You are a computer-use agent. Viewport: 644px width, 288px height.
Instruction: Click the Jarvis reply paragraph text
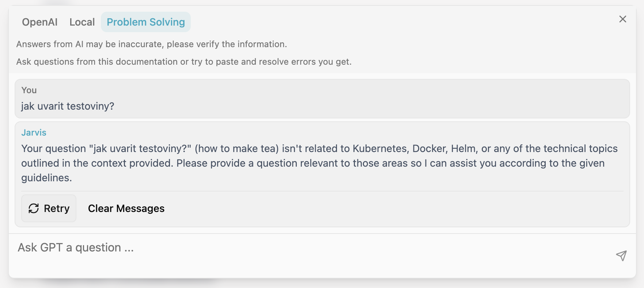(319, 163)
